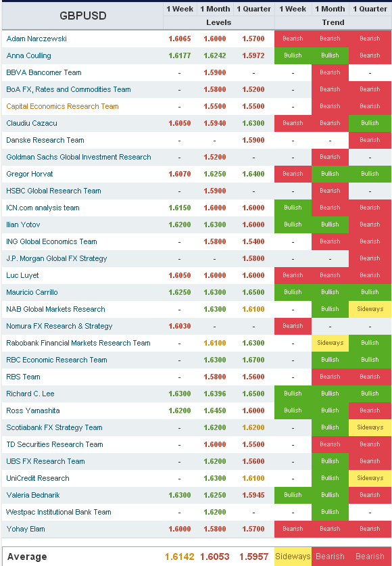Click Average 1 Week level 1.6142
This screenshot has width=392, height=566.
[x=180, y=557]
